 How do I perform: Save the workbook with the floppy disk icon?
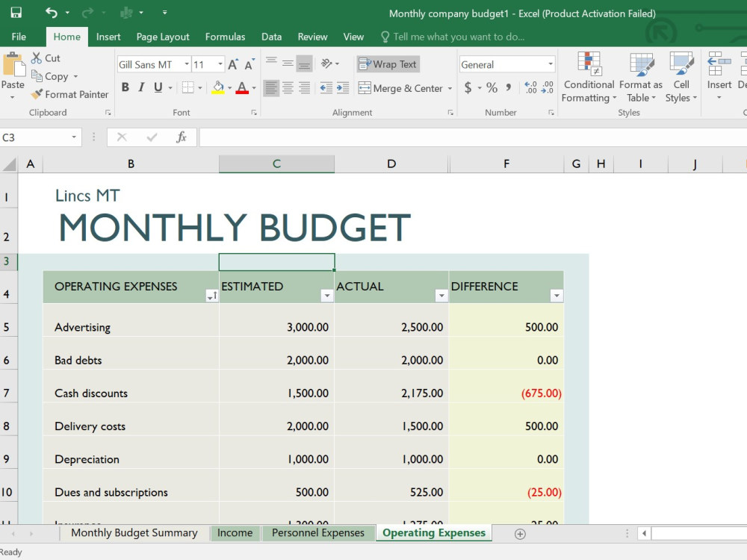tap(16, 13)
